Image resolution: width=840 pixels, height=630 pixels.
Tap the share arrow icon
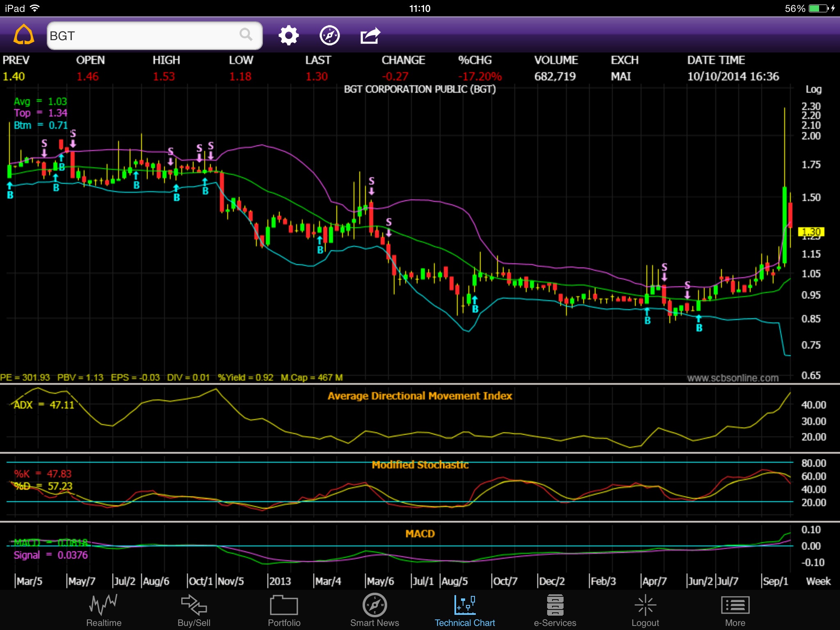click(370, 36)
